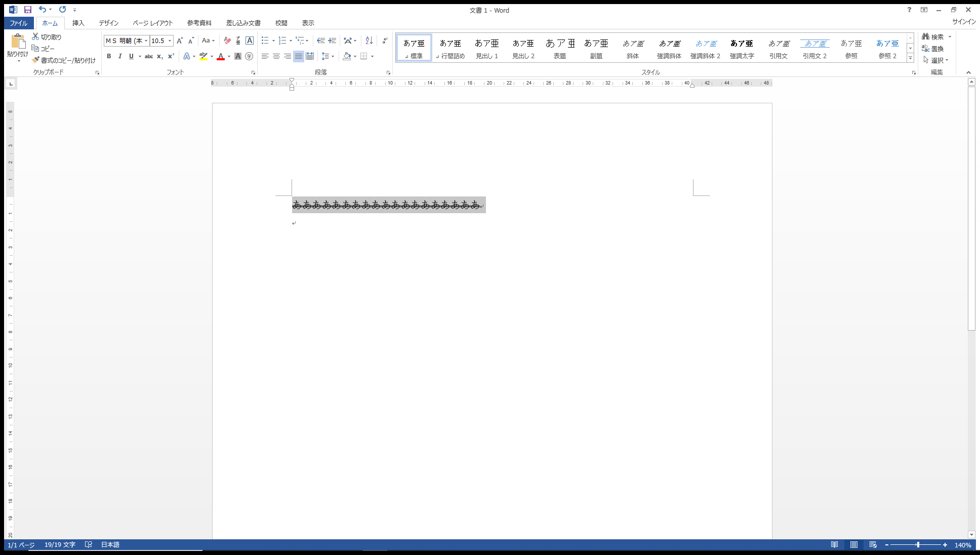Click the Find (検索) binoculars icon
This screenshot has height=555, width=980.
(x=925, y=36)
